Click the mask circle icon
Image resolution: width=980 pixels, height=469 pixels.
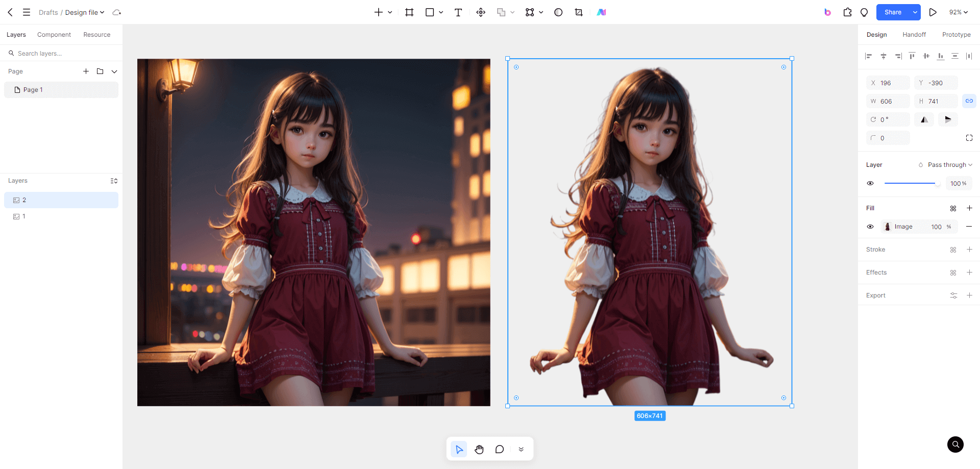[558, 12]
